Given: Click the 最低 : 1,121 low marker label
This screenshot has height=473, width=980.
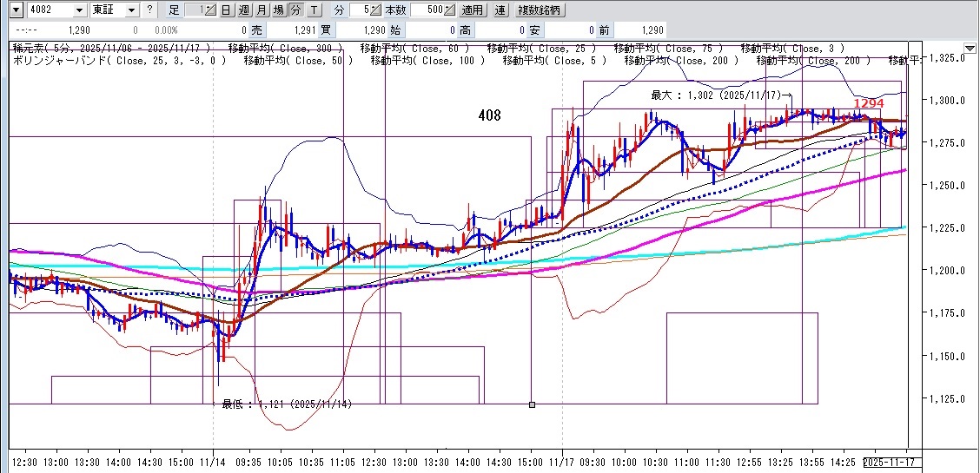Looking at the screenshot, I should [x=287, y=404].
